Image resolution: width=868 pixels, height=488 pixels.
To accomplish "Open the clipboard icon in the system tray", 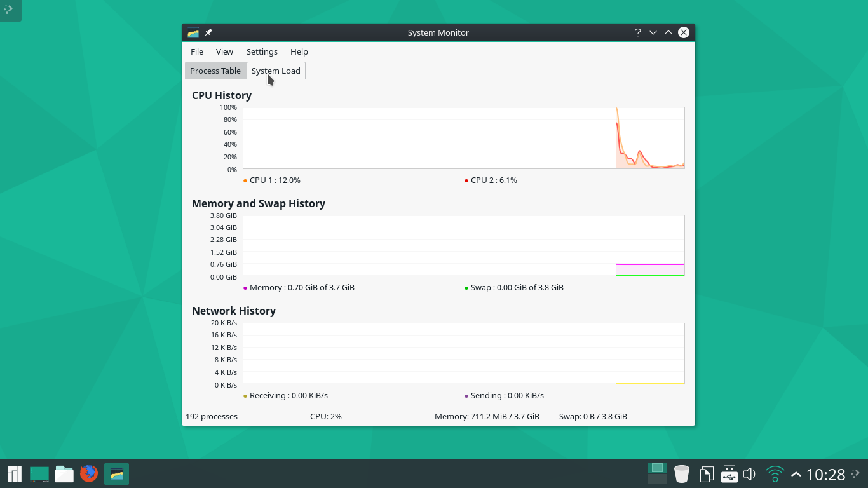I will pos(706,474).
